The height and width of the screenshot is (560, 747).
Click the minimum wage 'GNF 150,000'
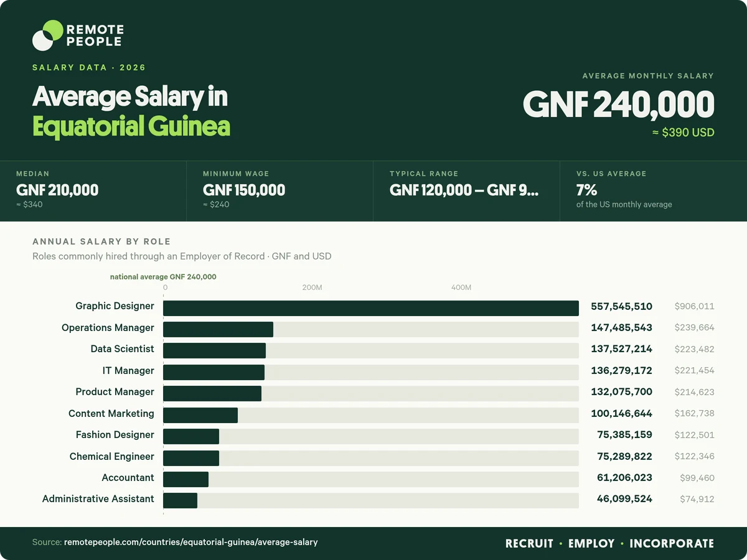pyautogui.click(x=244, y=190)
